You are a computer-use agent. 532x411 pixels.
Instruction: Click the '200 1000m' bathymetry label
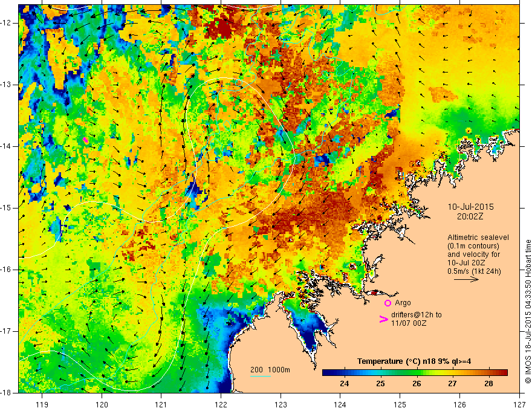pos(270,370)
